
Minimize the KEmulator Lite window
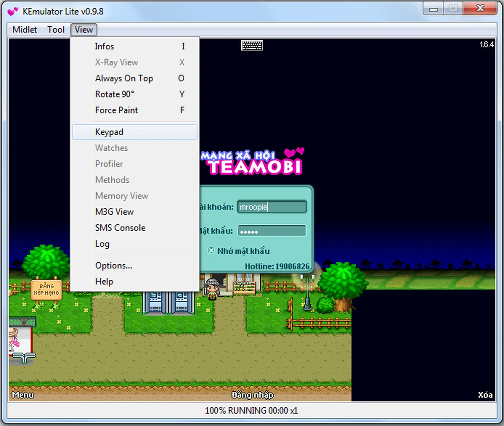click(433, 9)
